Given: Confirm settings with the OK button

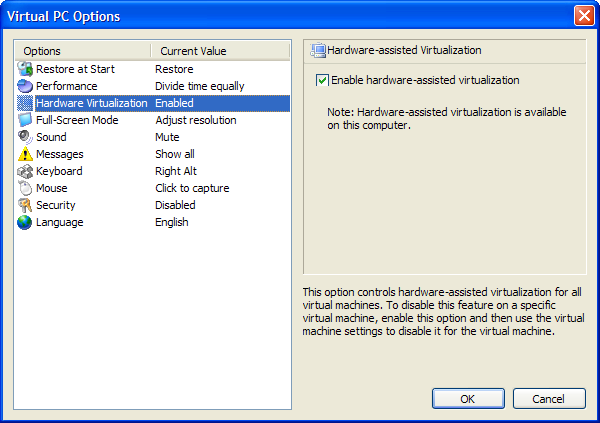Looking at the screenshot, I should [x=468, y=399].
